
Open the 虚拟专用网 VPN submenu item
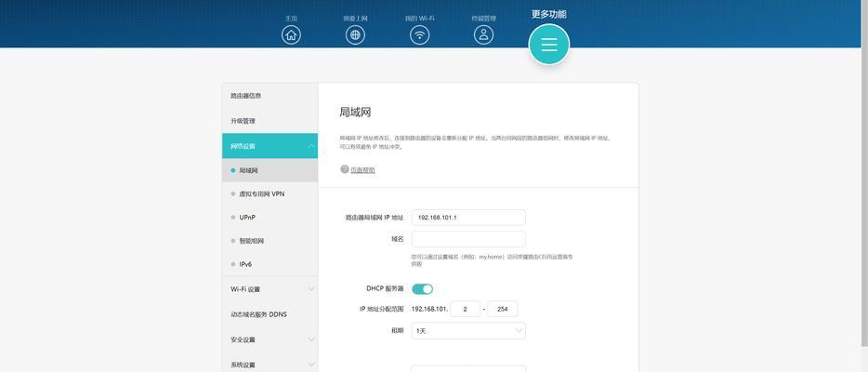pyautogui.click(x=270, y=194)
